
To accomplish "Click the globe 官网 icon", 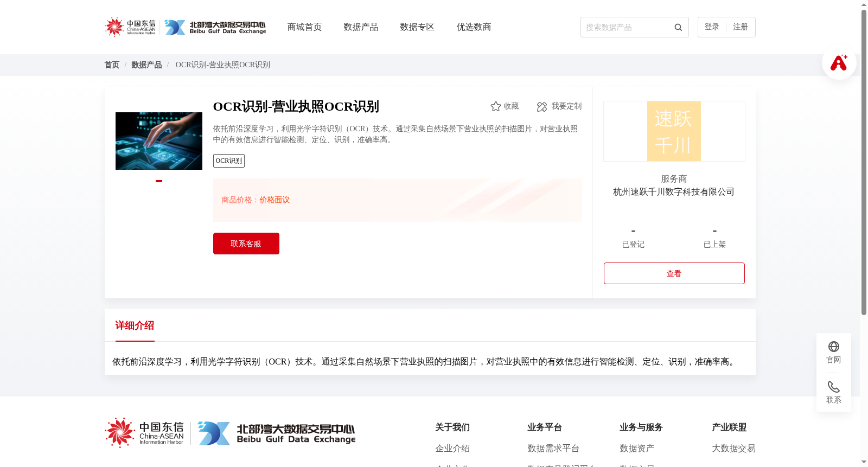I will (834, 347).
